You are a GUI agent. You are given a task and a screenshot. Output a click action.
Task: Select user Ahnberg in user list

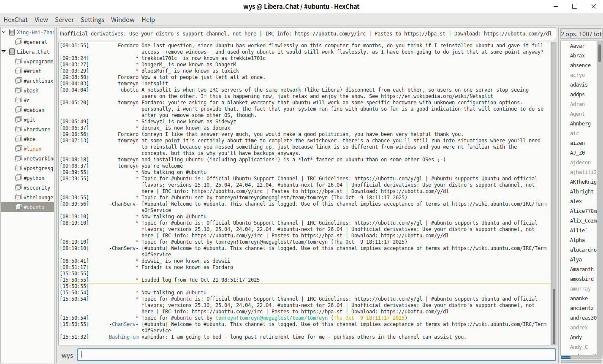580,123
